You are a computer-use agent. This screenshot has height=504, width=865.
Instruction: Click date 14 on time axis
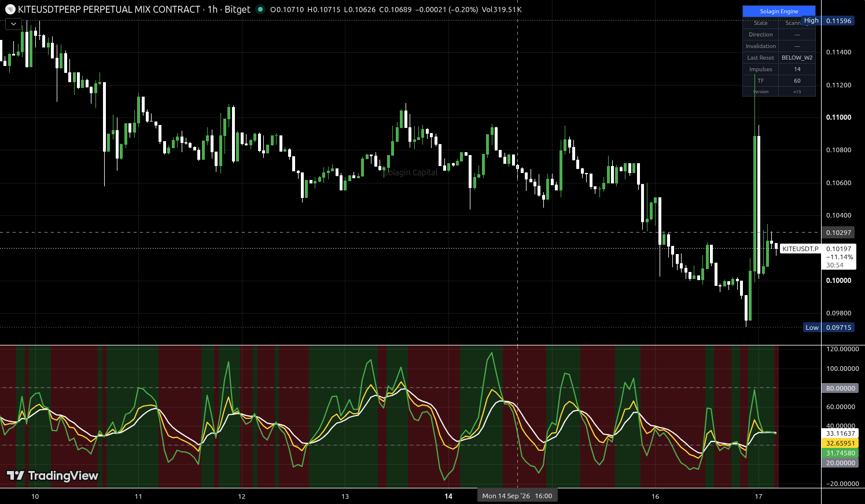pos(448,496)
